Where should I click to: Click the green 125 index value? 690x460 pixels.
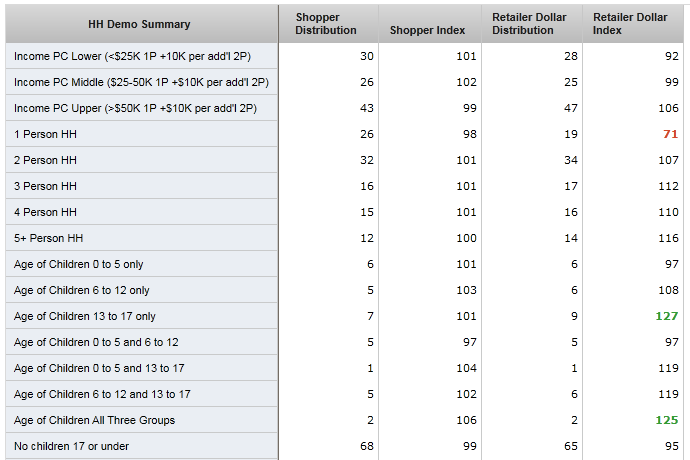[666, 420]
